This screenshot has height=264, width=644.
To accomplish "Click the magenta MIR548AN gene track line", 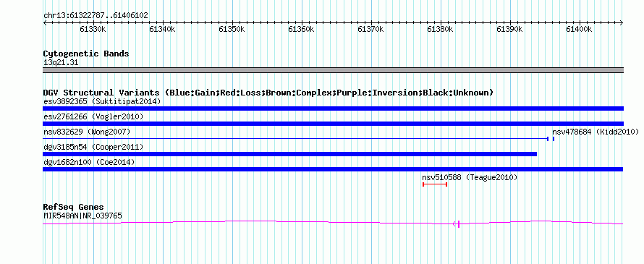I will pyautogui.click(x=333, y=223).
